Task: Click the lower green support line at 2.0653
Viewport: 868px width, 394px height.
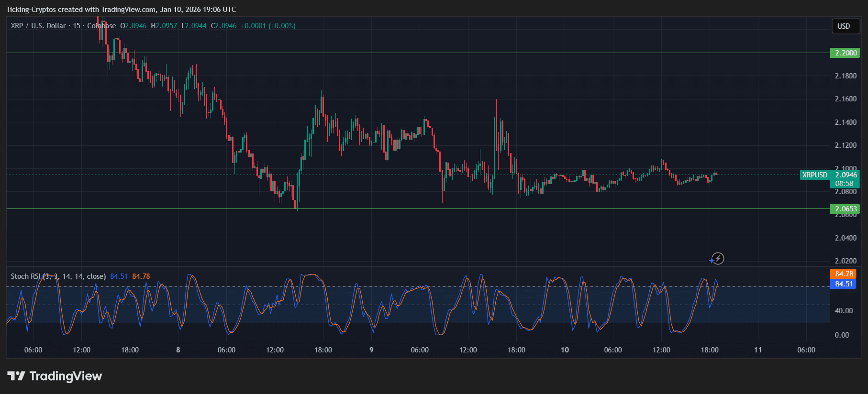Action: pyautogui.click(x=431, y=209)
